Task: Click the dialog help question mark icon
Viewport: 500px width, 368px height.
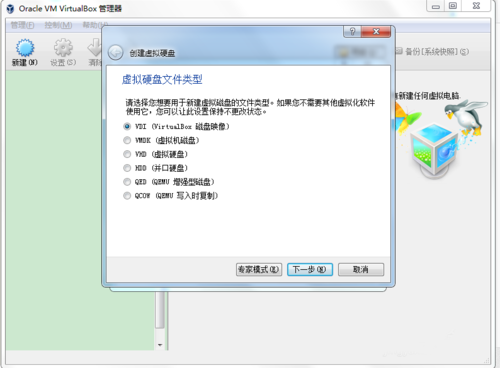Action: (352, 32)
